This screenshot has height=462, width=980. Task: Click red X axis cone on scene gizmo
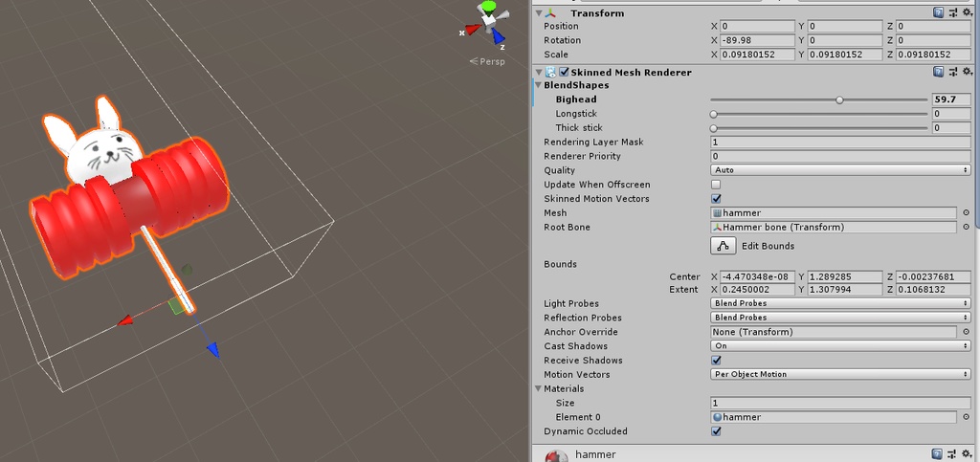pyautogui.click(x=474, y=29)
